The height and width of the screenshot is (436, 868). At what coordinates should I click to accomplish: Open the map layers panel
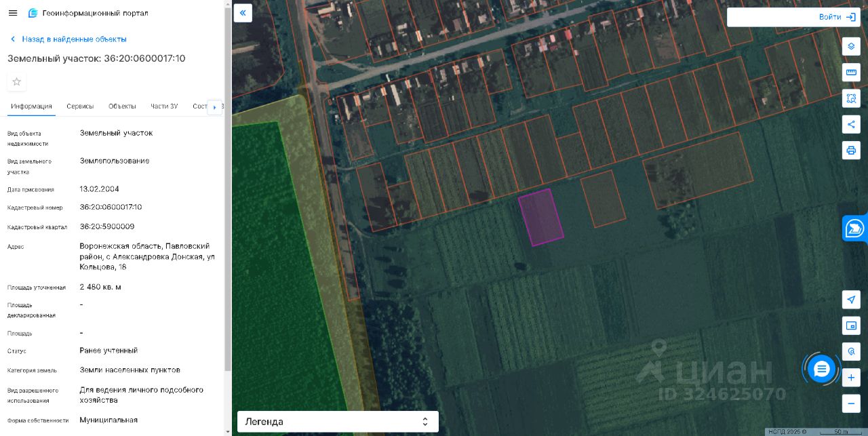[851, 46]
